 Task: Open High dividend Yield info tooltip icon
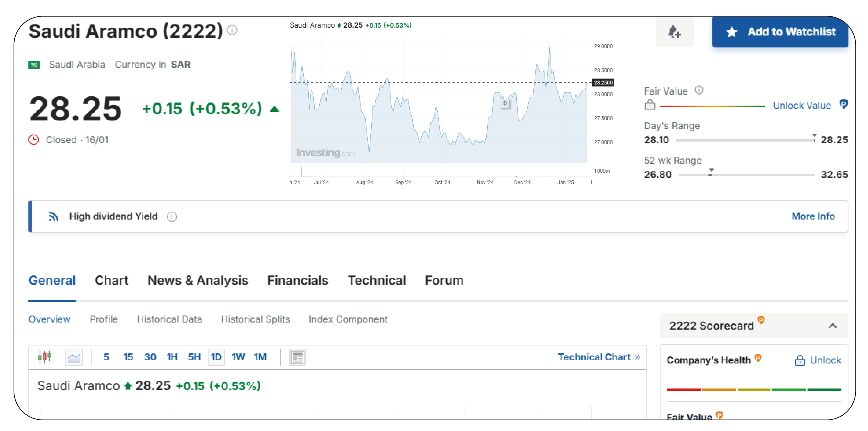[x=172, y=217]
